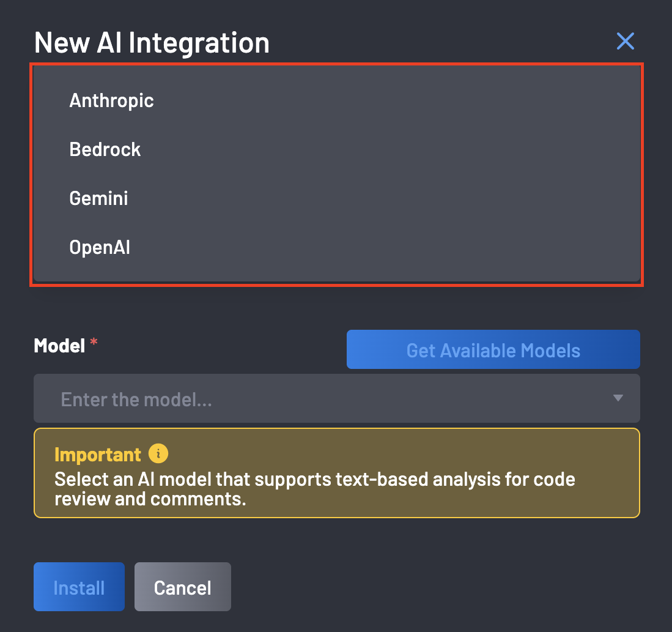The width and height of the screenshot is (672, 632).
Task: Pick Gemini in the provider list
Action: 98,198
